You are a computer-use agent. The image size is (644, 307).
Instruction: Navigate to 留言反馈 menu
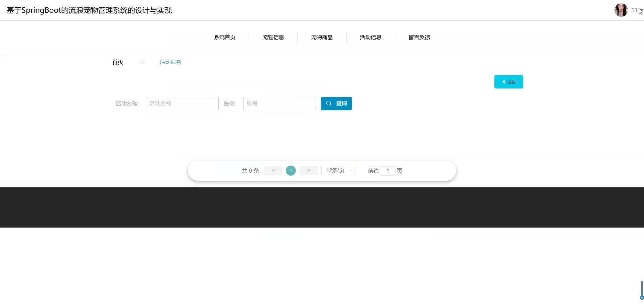(x=419, y=37)
